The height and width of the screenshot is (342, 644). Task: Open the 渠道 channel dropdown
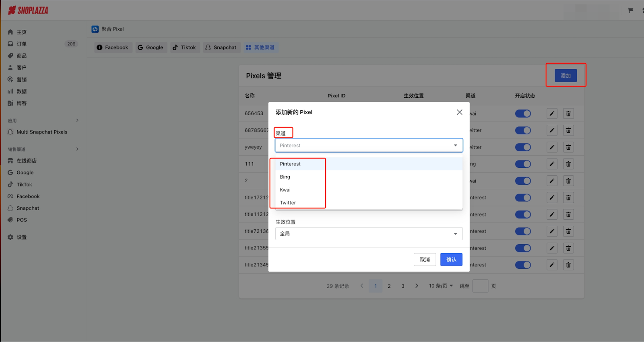pyautogui.click(x=369, y=145)
